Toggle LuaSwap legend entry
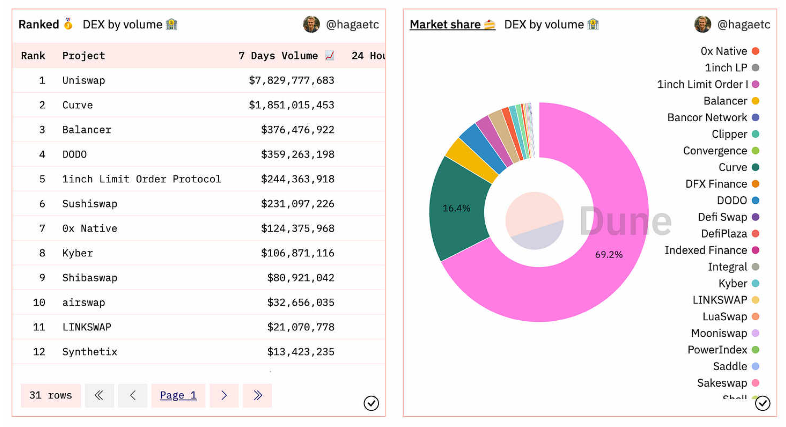Viewport: 786px width, 427px height. 731,316
